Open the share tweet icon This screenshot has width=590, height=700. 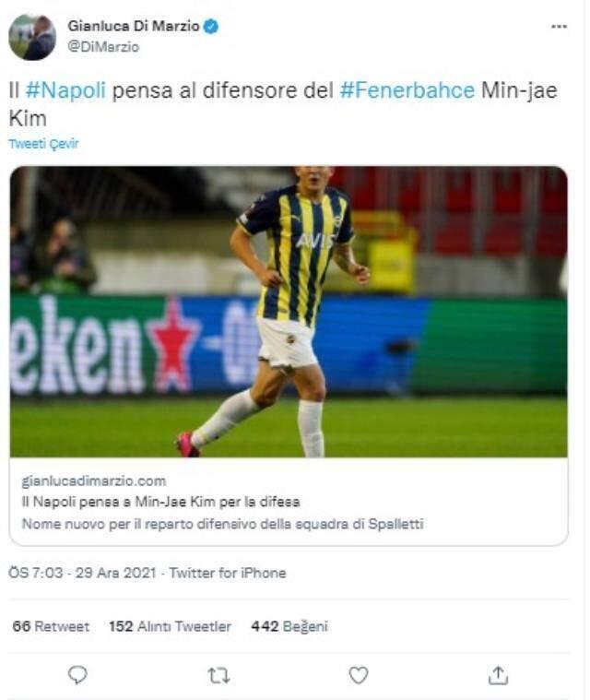pos(498,675)
